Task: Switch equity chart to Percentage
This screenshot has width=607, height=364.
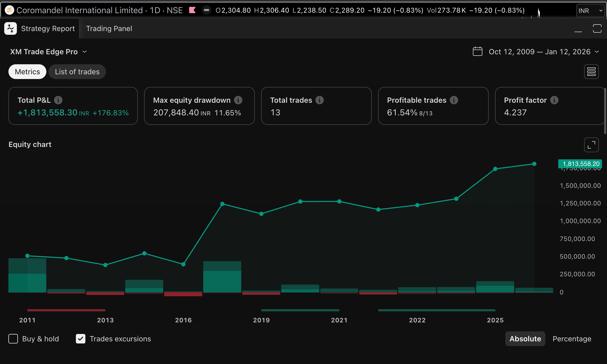Action: tap(572, 339)
